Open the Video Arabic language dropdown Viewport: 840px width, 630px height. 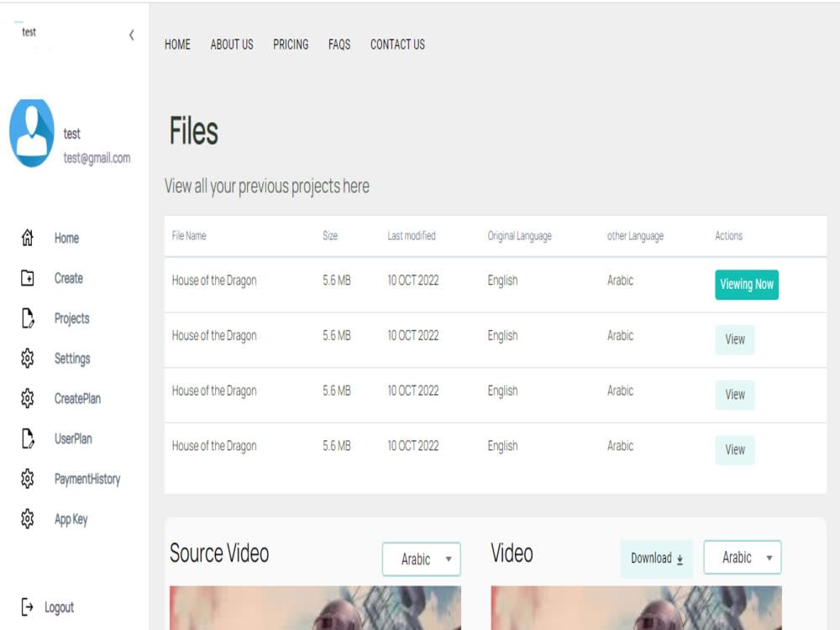(743, 557)
